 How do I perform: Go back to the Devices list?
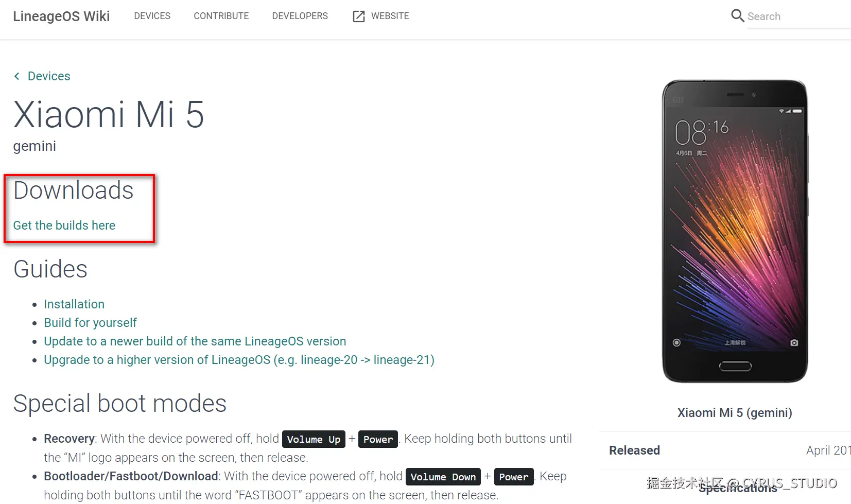49,76
